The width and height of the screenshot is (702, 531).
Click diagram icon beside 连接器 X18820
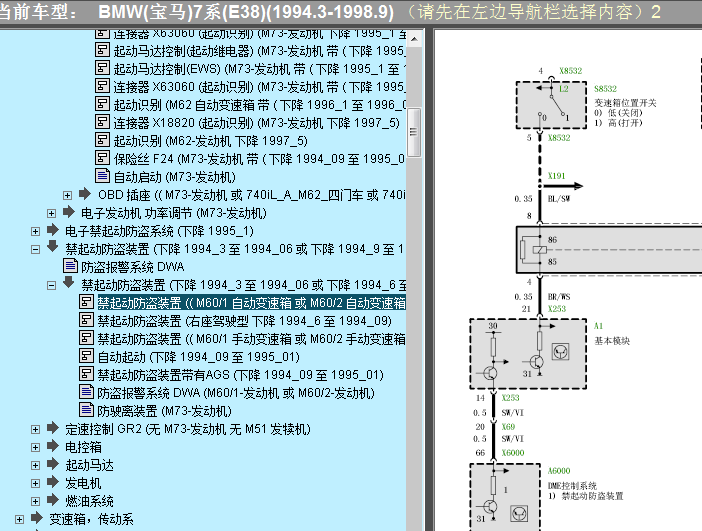pos(102,122)
